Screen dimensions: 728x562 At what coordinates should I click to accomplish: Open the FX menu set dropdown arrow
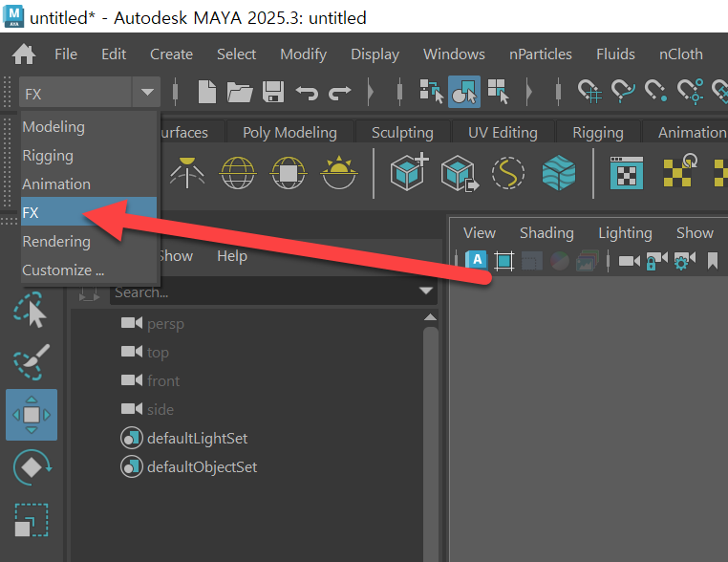[x=147, y=92]
